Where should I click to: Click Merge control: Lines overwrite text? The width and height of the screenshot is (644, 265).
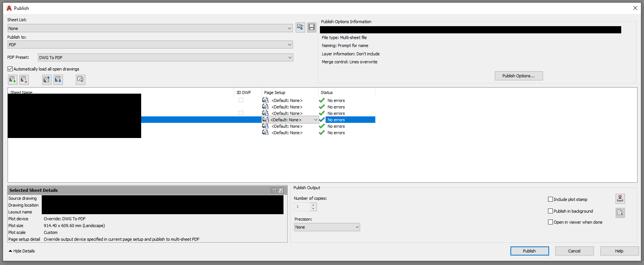click(350, 62)
